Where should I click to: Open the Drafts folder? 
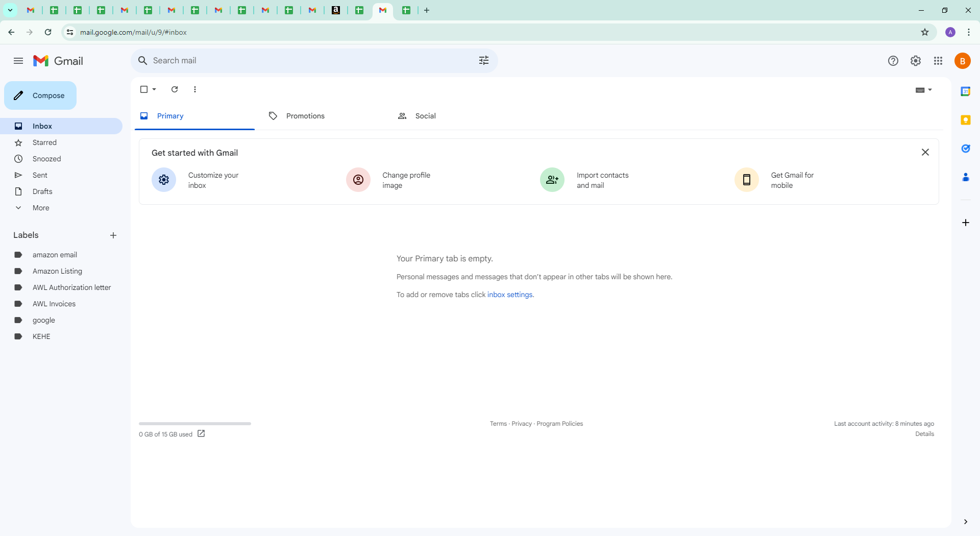(x=61, y=191)
